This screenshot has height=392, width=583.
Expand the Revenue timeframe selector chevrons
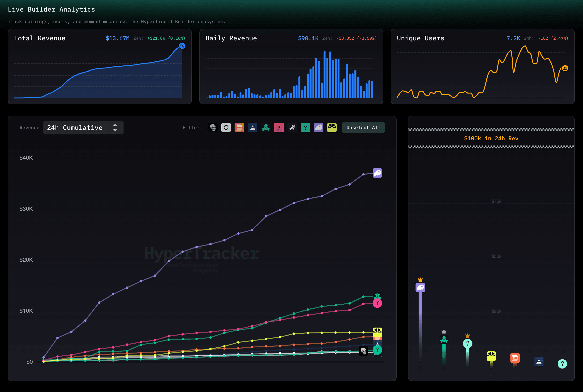pos(115,128)
